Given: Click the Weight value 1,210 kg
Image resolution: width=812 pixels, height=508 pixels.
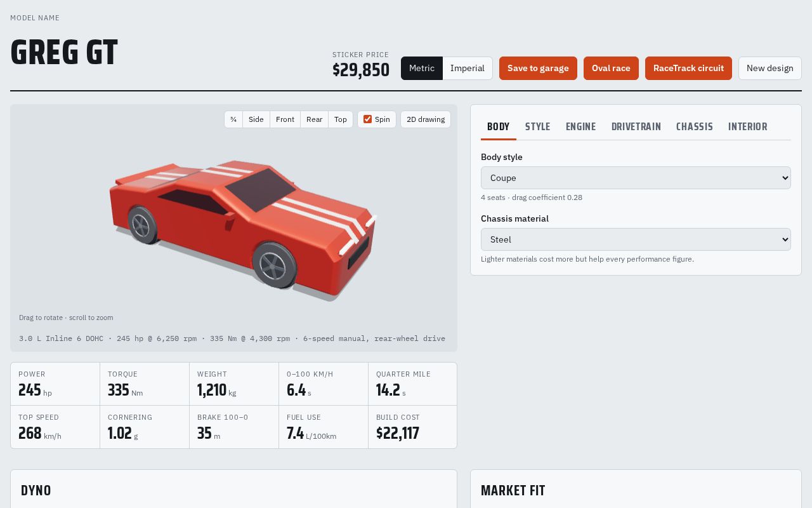Looking at the screenshot, I should point(216,391).
